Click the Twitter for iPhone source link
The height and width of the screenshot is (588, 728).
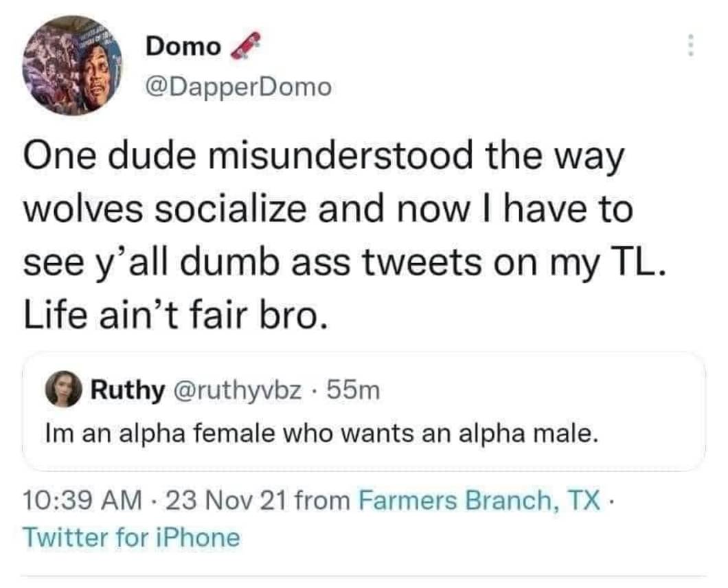(131, 536)
